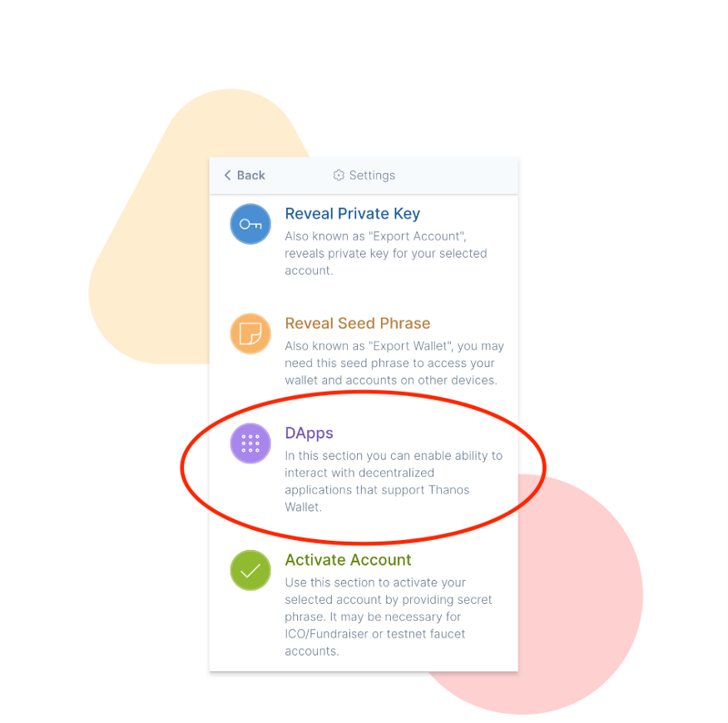Click the blue key icon

[x=250, y=224]
